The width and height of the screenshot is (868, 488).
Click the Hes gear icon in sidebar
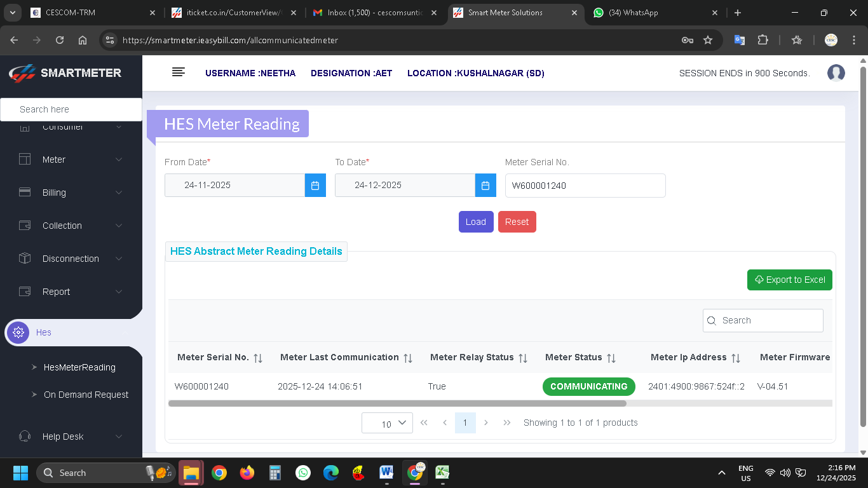[18, 332]
